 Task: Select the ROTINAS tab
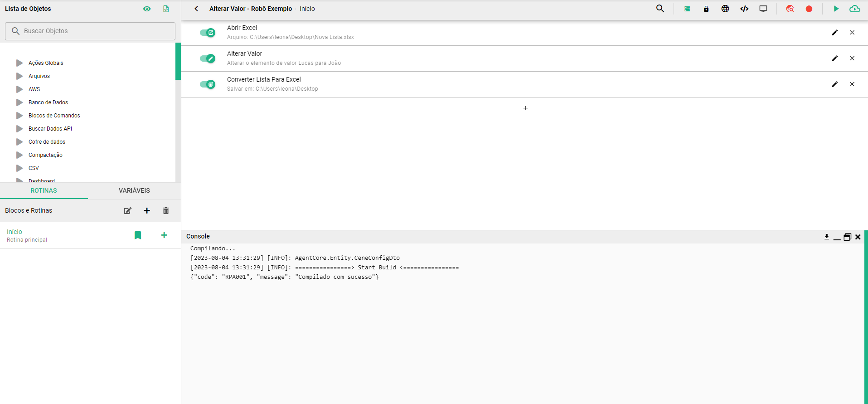pyautogui.click(x=44, y=190)
